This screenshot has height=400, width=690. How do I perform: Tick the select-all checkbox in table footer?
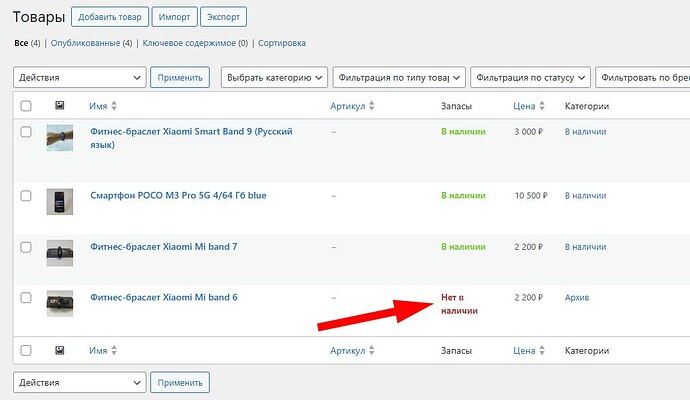(26, 350)
